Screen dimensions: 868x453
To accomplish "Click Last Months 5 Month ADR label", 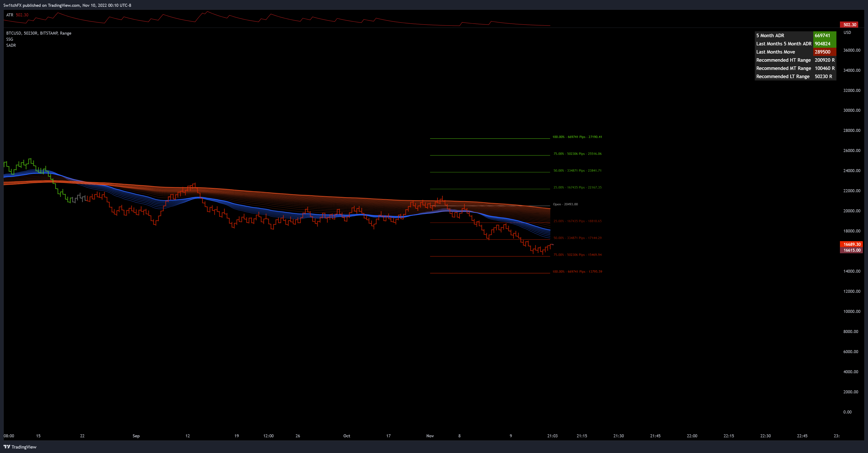I will tap(784, 43).
